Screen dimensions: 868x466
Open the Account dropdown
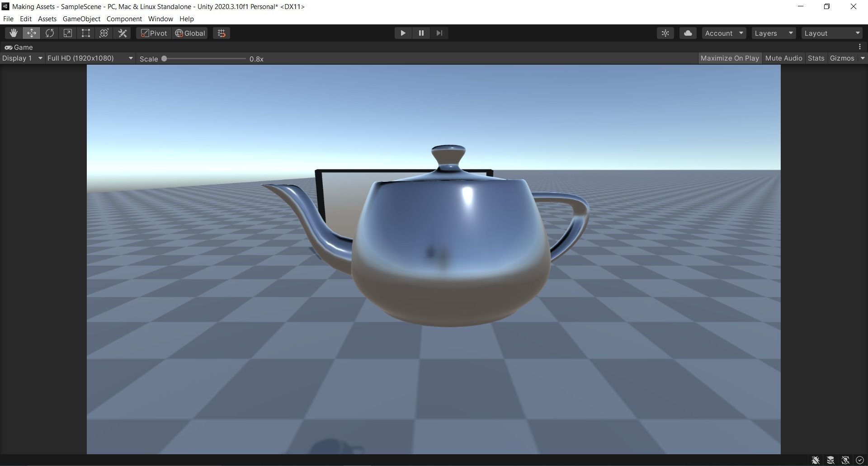click(724, 33)
